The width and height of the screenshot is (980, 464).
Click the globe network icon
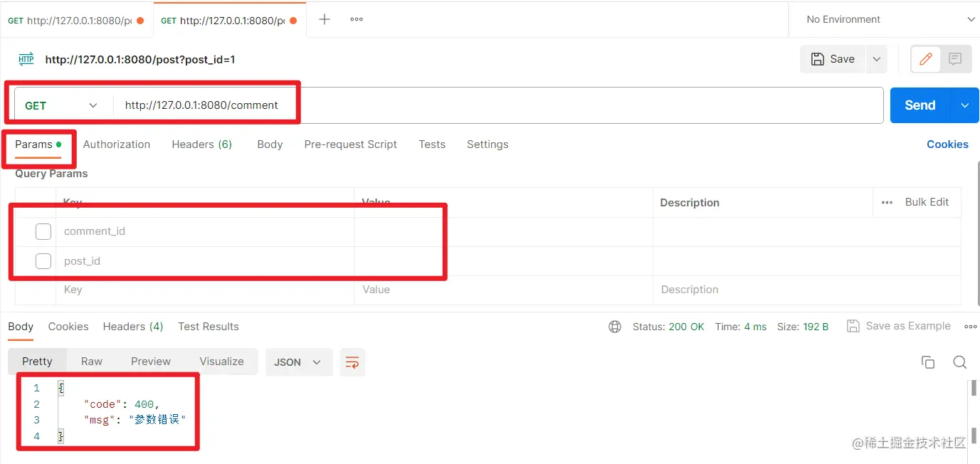[x=615, y=327]
